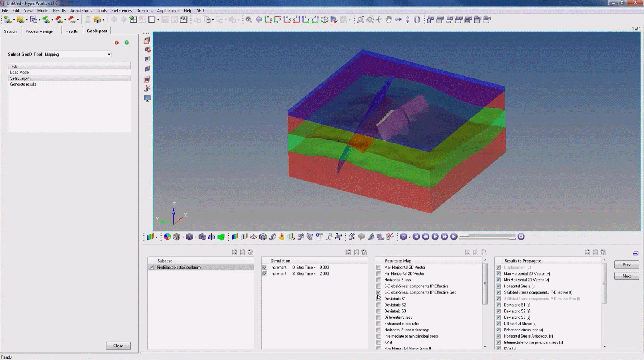
Task: Click the color wheel Entity Attributes icon
Action: 167,237
